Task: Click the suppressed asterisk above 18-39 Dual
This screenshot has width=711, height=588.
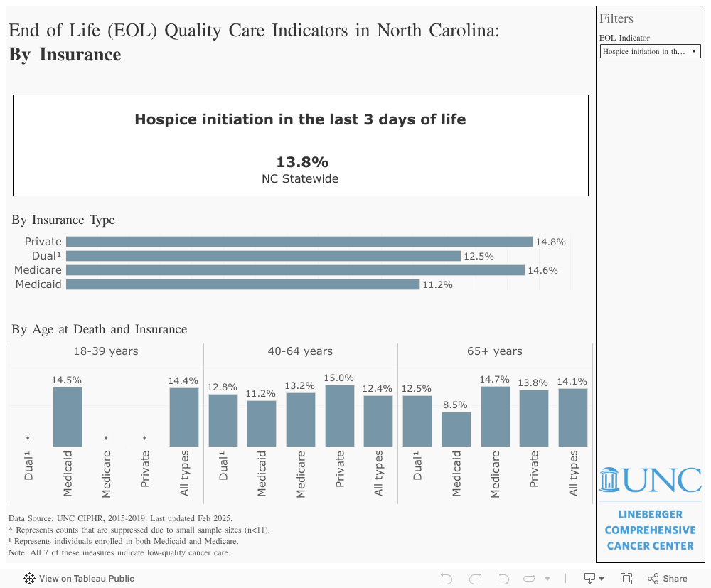Action: click(x=28, y=439)
